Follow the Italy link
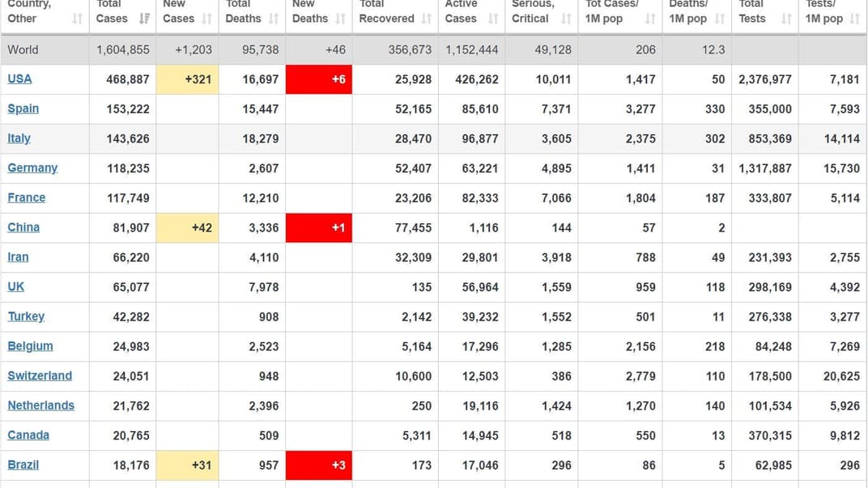868x488 pixels. pos(19,138)
